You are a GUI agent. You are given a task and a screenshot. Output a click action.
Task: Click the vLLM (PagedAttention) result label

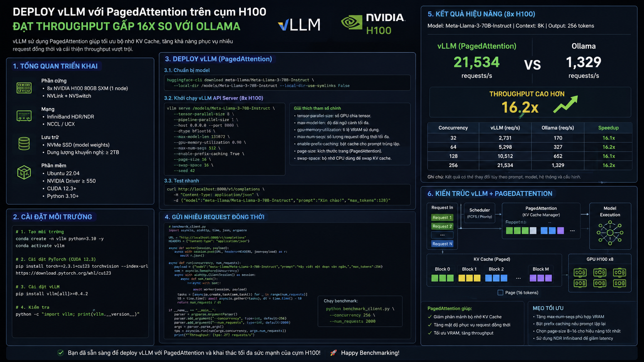[x=476, y=46]
